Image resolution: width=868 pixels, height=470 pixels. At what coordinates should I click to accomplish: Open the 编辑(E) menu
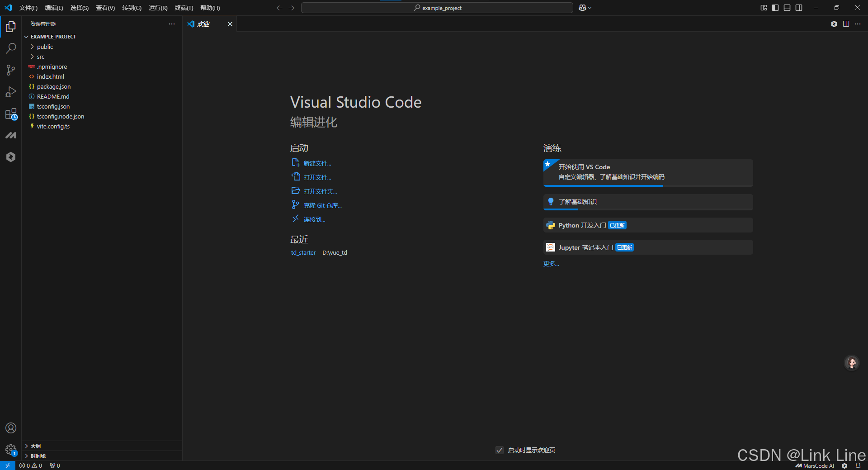[x=54, y=8]
